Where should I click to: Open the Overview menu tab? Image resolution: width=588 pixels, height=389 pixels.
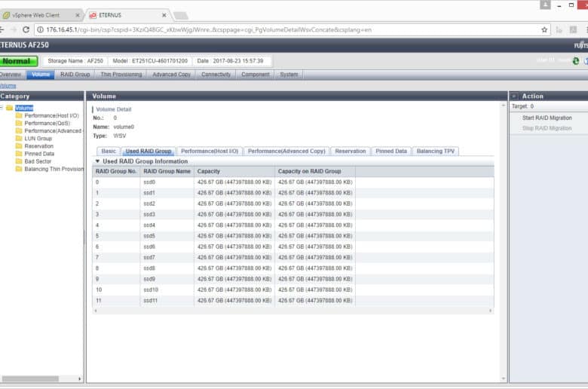11,75
